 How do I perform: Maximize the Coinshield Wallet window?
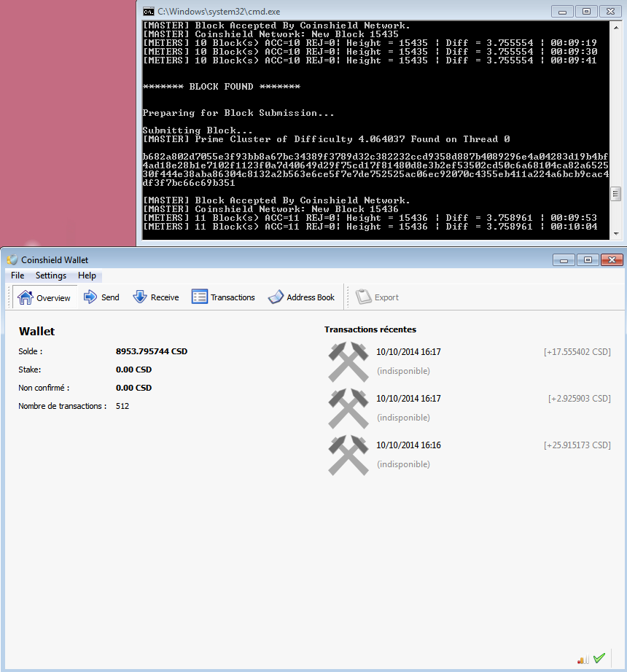click(x=588, y=259)
